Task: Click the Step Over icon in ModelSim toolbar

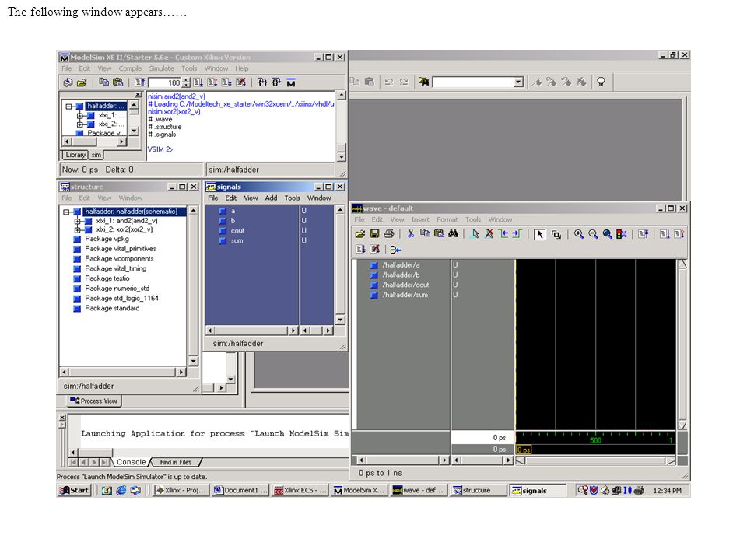Action: pyautogui.click(x=276, y=82)
